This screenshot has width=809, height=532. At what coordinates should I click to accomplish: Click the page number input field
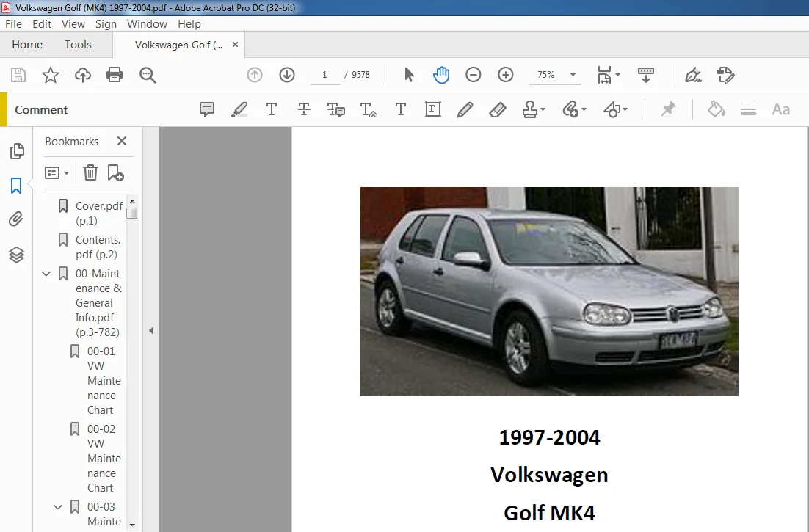point(324,75)
